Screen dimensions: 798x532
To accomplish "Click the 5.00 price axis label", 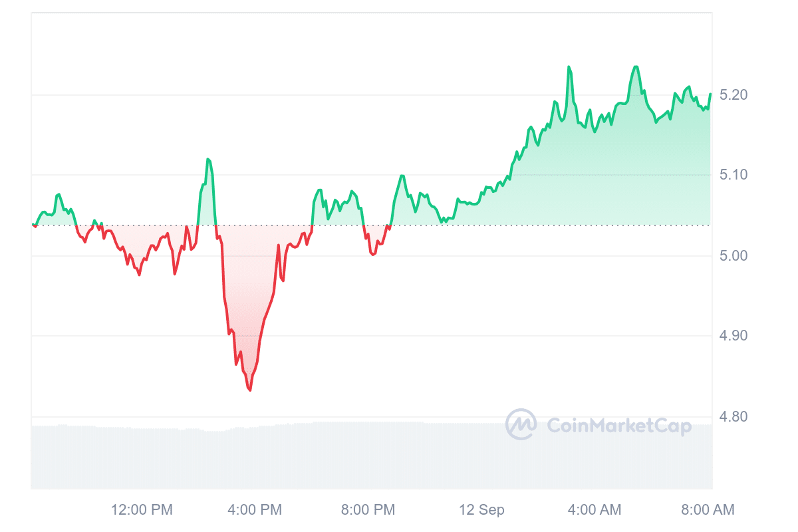I will (734, 256).
